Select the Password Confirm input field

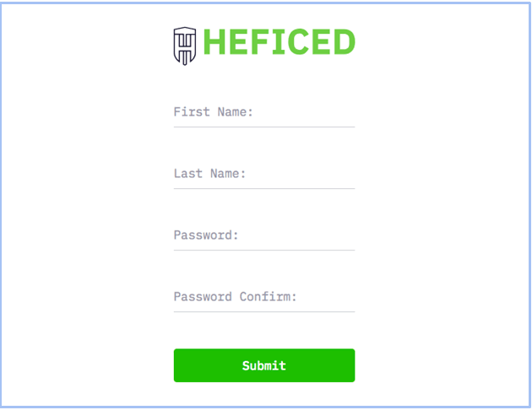click(x=264, y=298)
